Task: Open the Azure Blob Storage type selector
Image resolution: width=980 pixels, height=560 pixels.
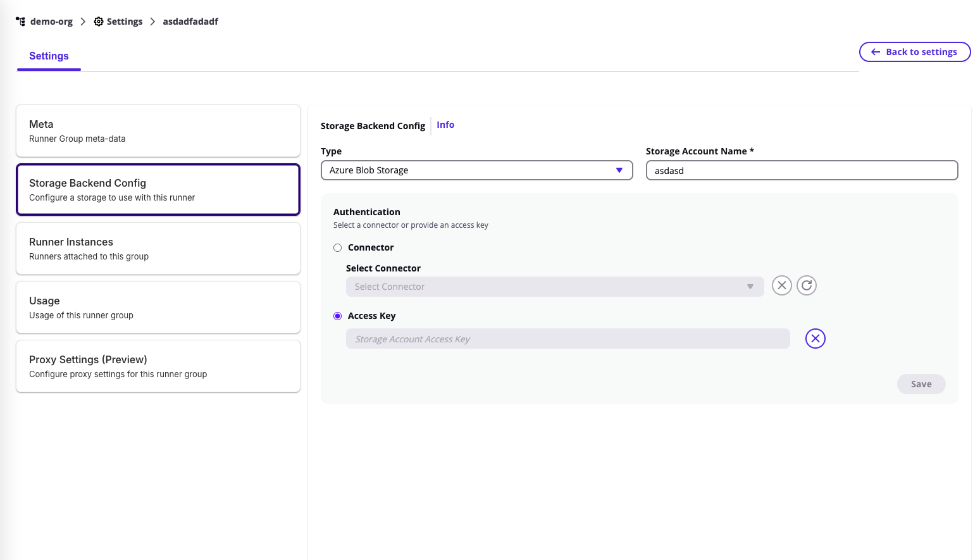Action: [x=476, y=170]
